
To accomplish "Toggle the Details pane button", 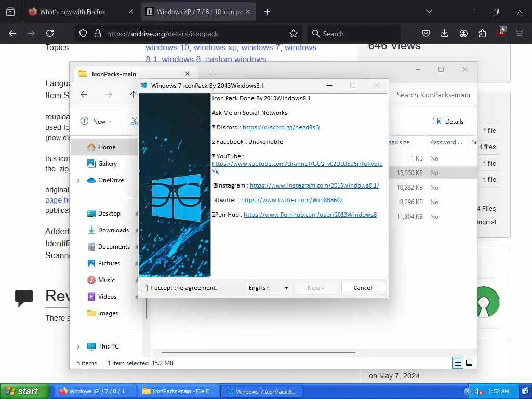I will coord(448,121).
